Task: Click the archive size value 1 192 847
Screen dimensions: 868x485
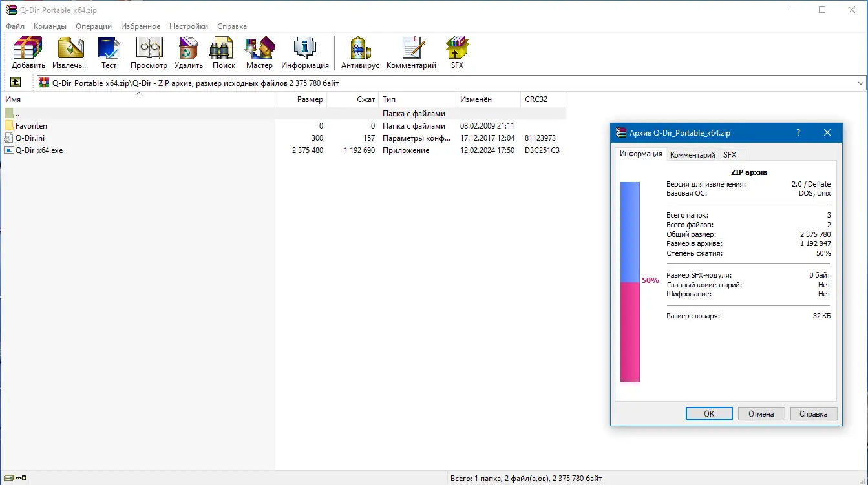Action: pyautogui.click(x=816, y=243)
